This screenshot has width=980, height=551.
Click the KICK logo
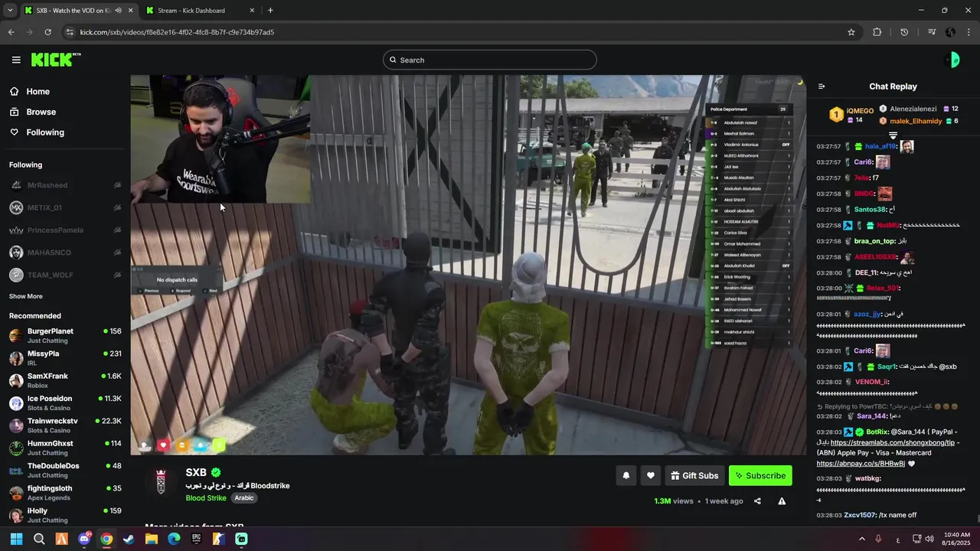55,60
